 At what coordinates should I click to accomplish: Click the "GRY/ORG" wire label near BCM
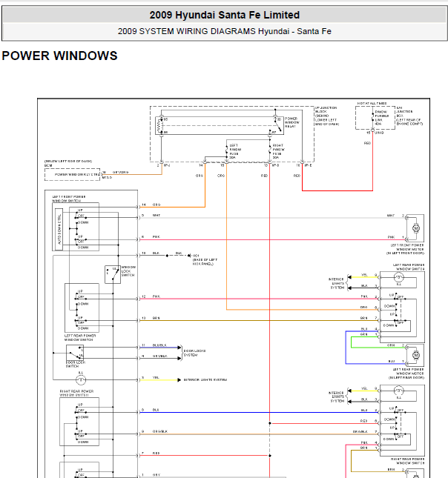[121, 172]
